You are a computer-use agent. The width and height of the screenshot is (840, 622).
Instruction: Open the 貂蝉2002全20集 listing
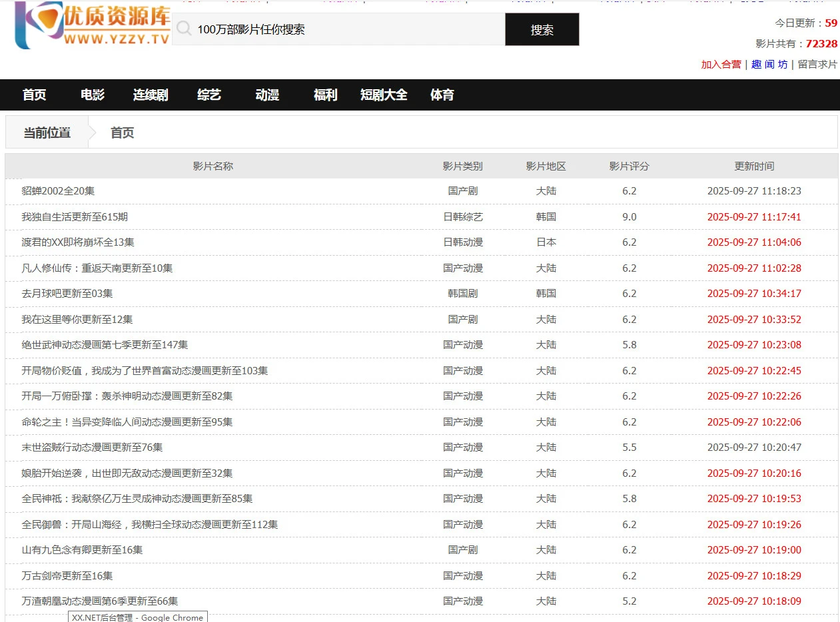tap(58, 190)
